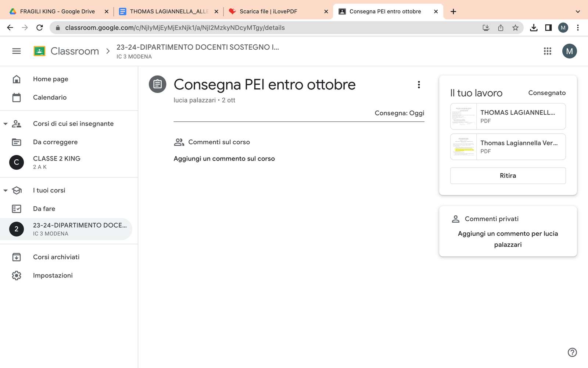Open Calendario calendar icon in sidebar
This screenshot has width=588, height=368.
pos(17,98)
